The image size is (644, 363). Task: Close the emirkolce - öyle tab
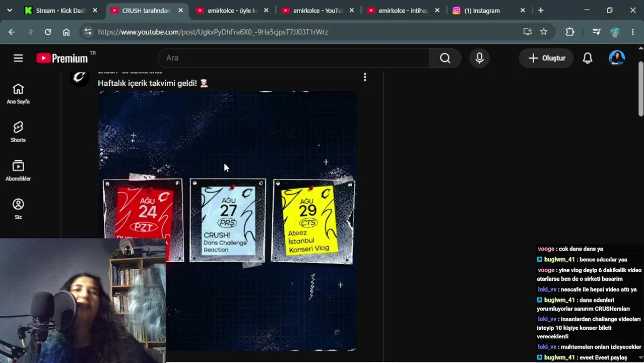coord(266,10)
